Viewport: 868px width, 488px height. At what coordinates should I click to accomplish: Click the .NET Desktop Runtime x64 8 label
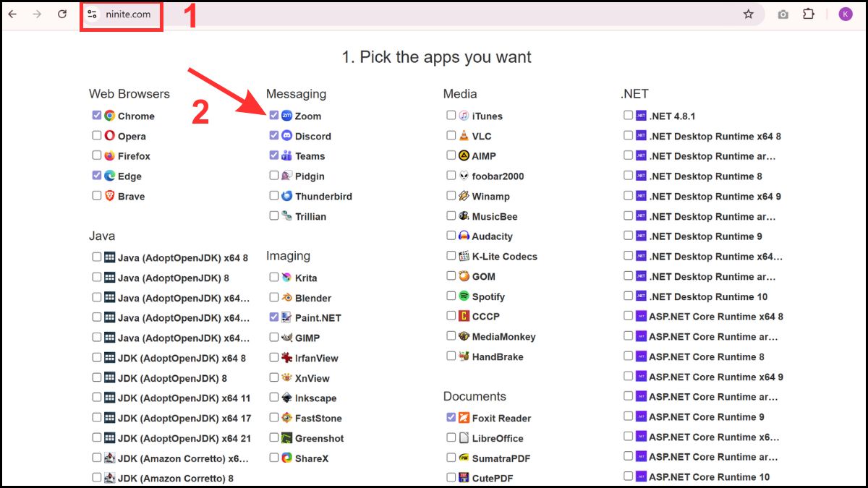tap(715, 136)
